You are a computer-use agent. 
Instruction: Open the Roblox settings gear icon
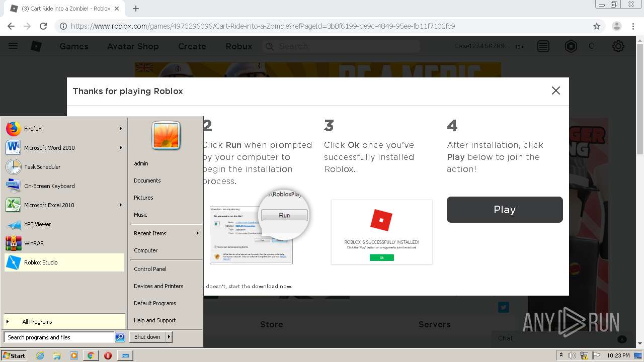pos(618,46)
